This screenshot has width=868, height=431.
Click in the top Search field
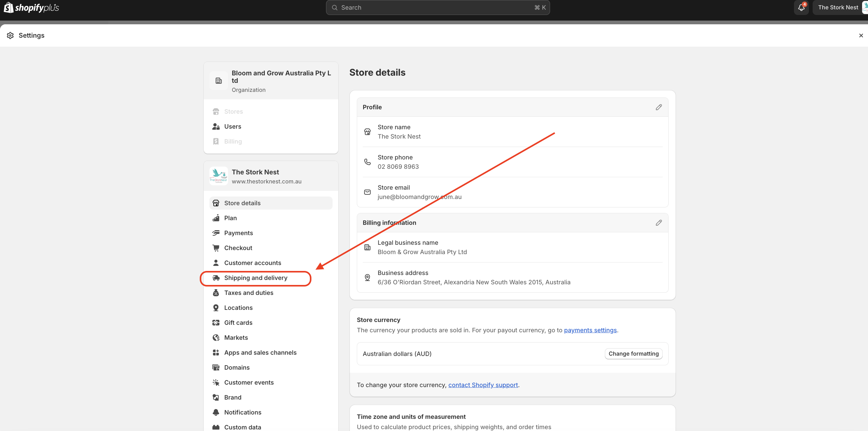tap(438, 7)
